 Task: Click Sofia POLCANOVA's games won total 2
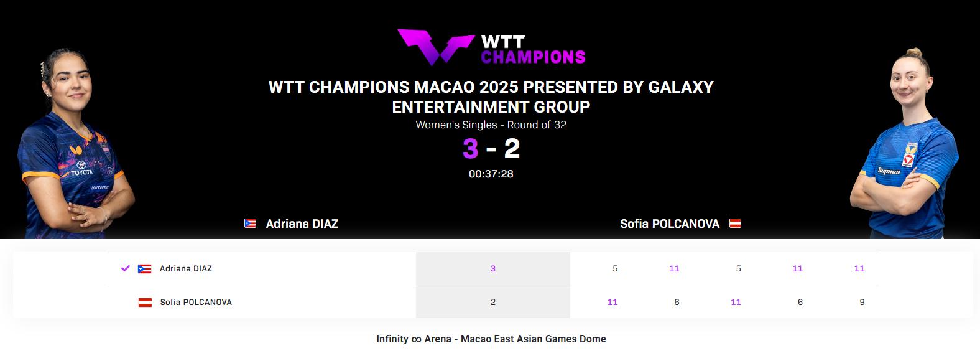(493, 303)
